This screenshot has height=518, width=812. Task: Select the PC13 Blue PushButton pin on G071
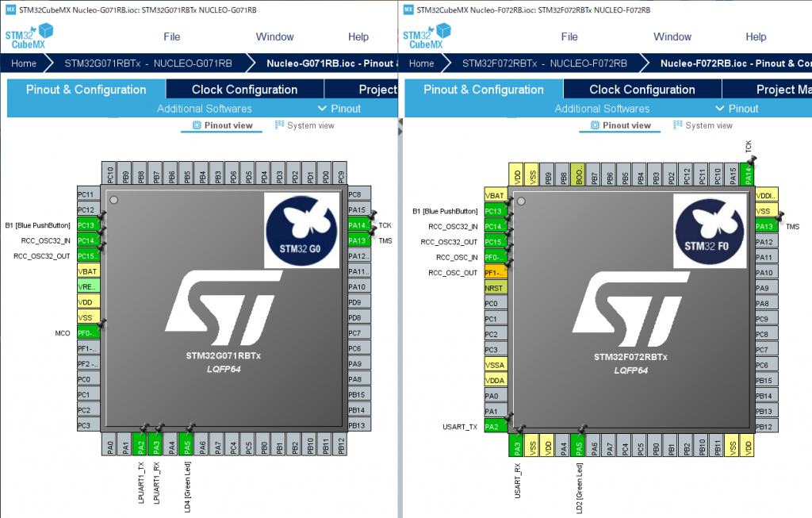87,225
